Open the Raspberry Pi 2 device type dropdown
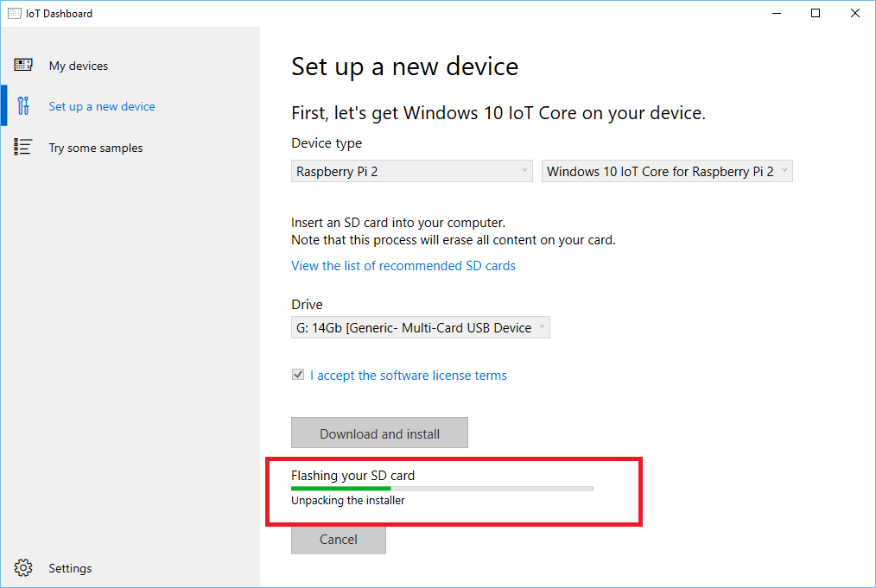The width and height of the screenshot is (876, 588). 412,171
